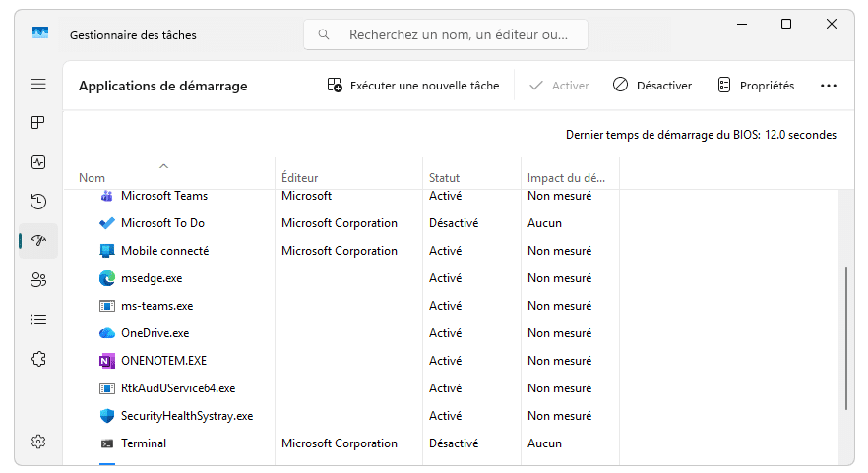Click the sort arrow above Nom
The height and width of the screenshot is (473, 868).
[163, 166]
